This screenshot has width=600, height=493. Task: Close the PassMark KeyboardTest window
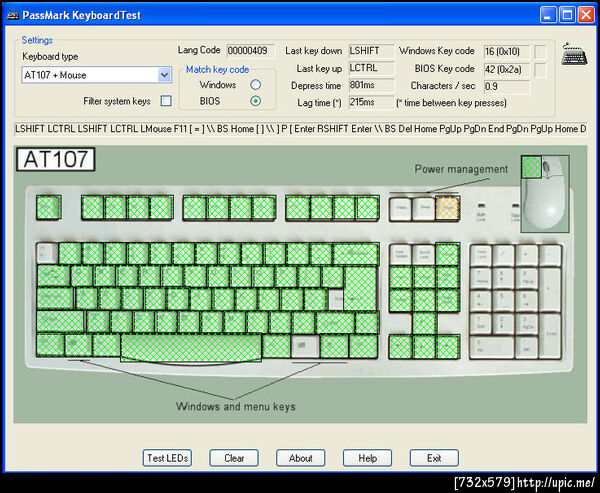point(586,15)
